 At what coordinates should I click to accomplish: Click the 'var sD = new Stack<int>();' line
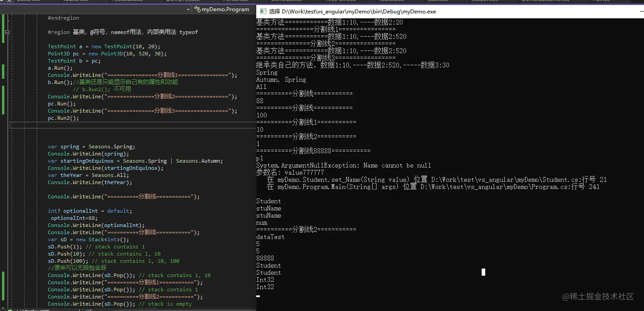tap(88, 240)
